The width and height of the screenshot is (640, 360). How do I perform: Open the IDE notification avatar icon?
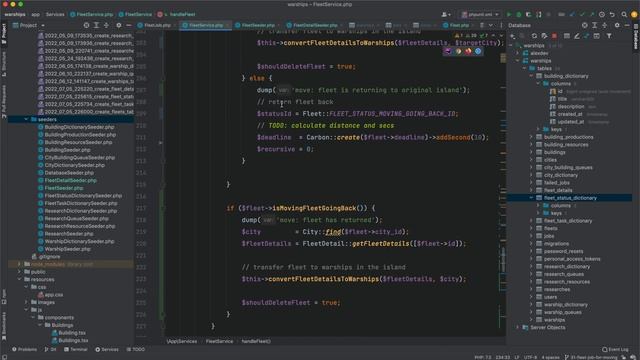634,14
